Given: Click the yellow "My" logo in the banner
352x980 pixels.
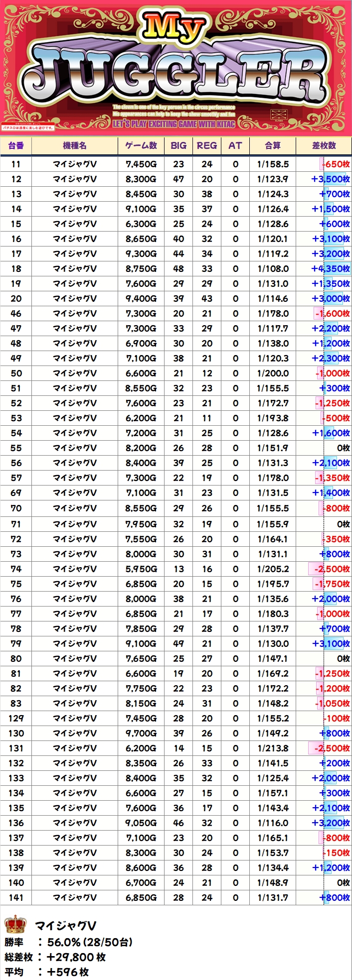Looking at the screenshot, I should point(176,31).
